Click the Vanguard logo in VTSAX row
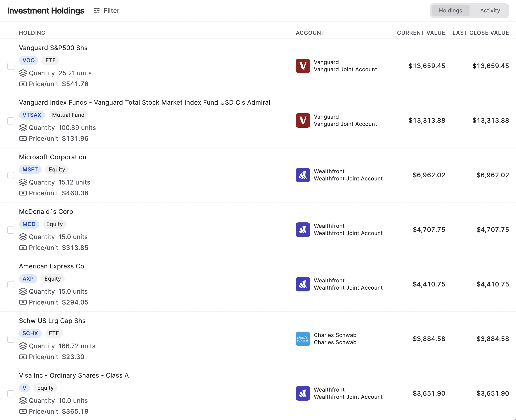 click(303, 120)
